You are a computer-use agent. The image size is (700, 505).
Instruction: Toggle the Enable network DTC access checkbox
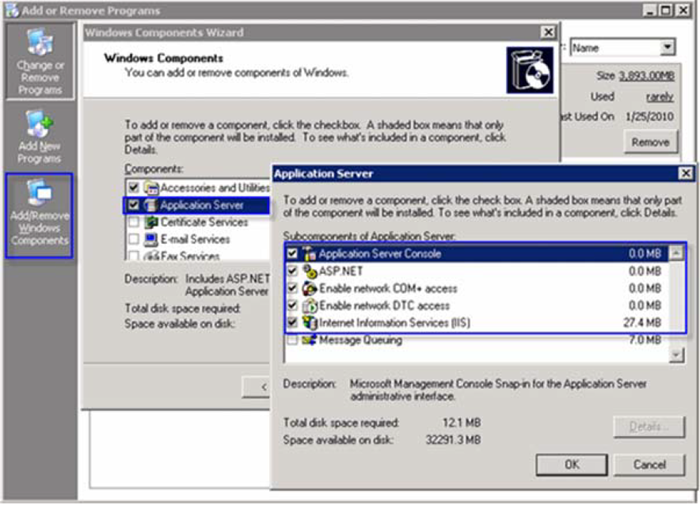point(292,306)
